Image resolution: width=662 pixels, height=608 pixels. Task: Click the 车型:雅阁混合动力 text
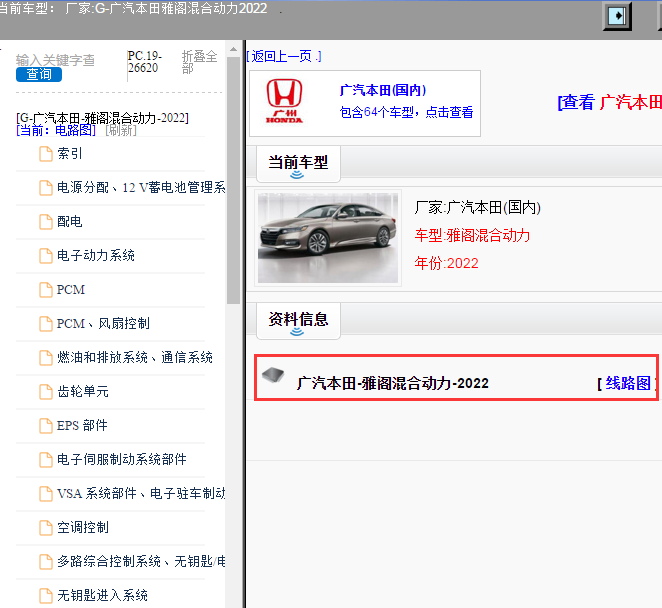point(472,236)
